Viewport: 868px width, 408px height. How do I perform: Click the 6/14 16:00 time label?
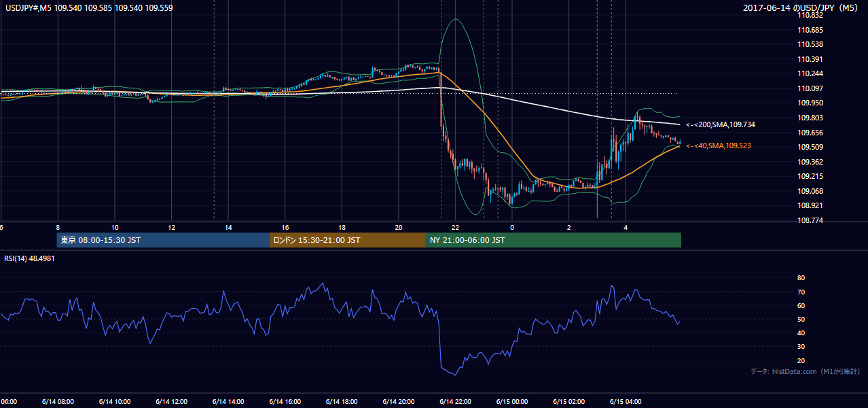[x=285, y=401]
